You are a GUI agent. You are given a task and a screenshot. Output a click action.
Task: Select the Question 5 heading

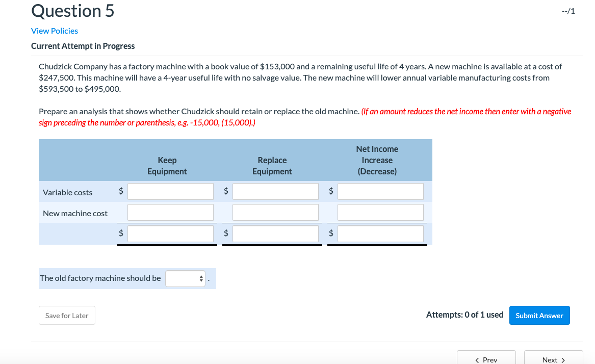[x=72, y=10]
